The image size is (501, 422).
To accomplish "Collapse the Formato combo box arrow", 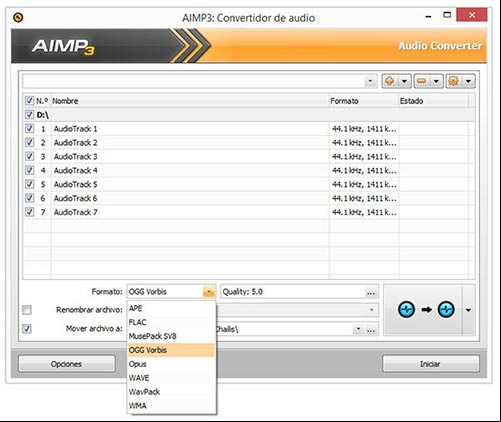I will point(209,292).
